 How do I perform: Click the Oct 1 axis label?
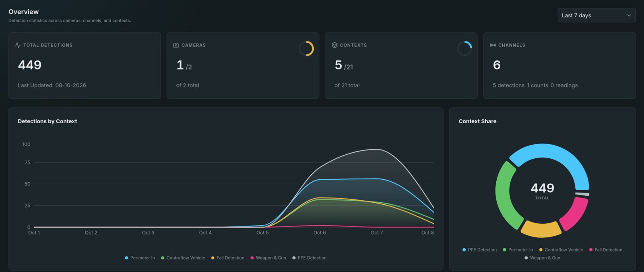pos(34,233)
